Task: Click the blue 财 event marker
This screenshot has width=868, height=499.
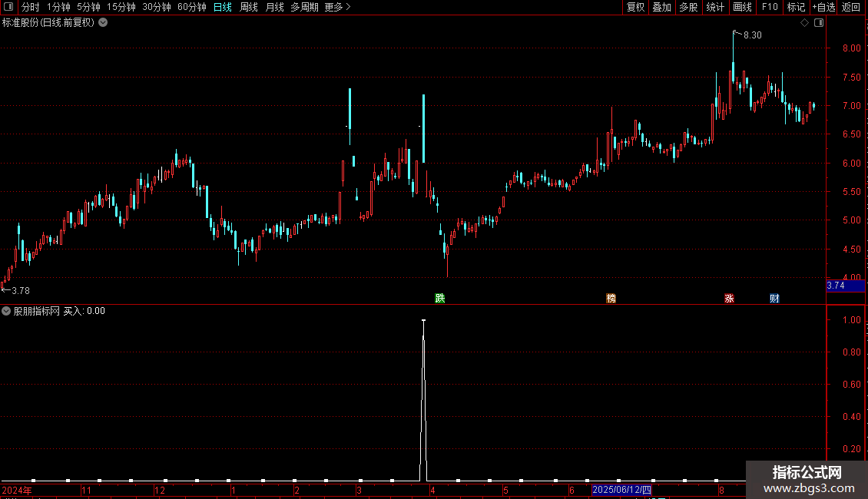Action: tap(774, 298)
